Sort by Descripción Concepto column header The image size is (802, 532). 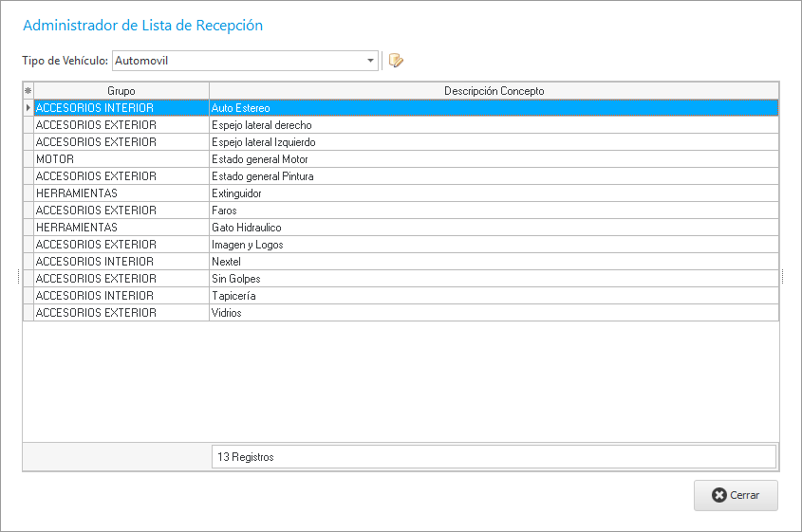(494, 91)
